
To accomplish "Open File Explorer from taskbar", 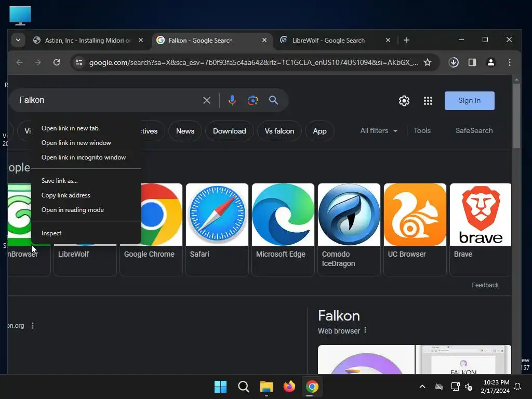I will pos(267,387).
